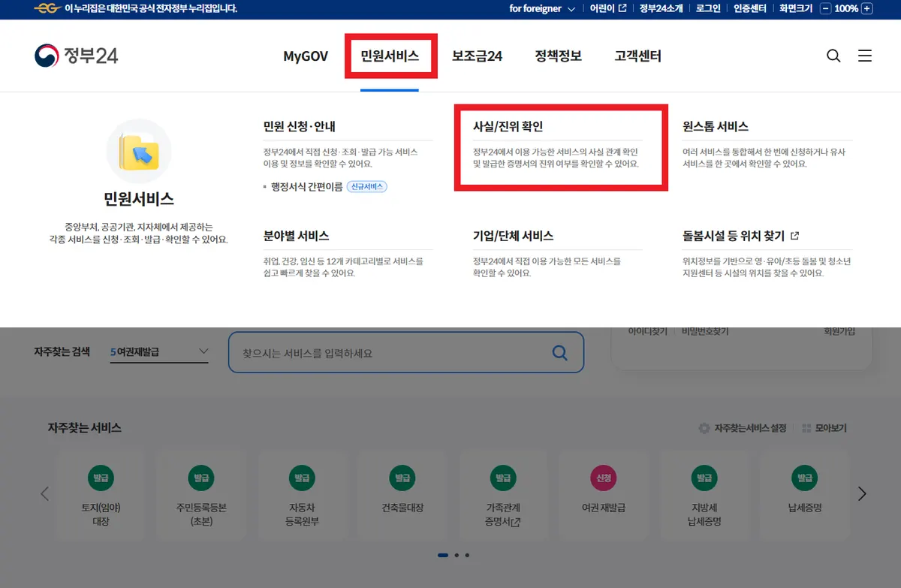
Task: Select the MyGOV menu
Action: (x=306, y=56)
